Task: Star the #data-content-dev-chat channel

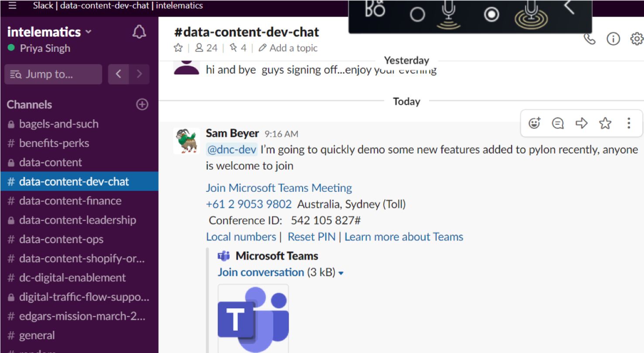Action: (178, 48)
